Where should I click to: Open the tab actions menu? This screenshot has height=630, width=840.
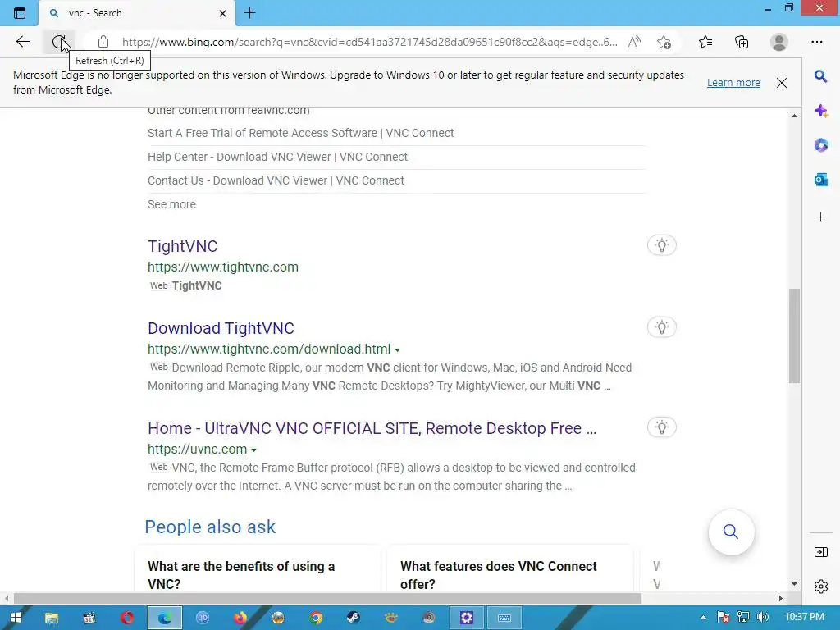tap(20, 13)
